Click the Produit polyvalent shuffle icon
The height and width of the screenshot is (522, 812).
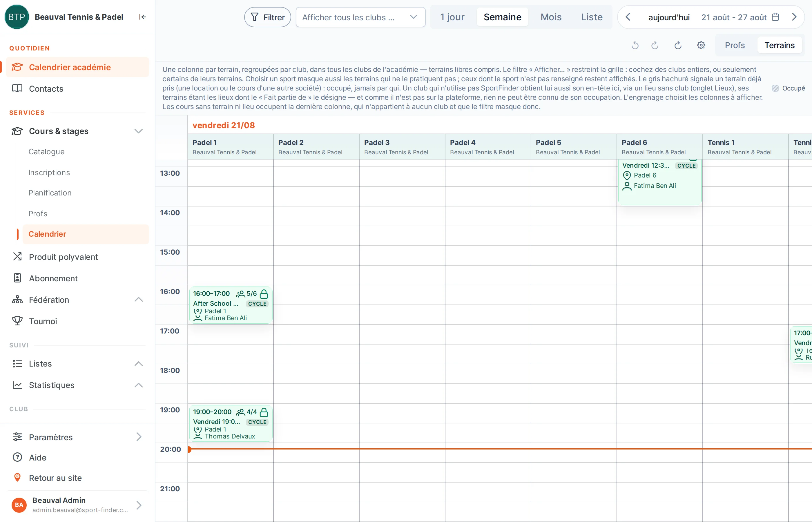click(17, 257)
